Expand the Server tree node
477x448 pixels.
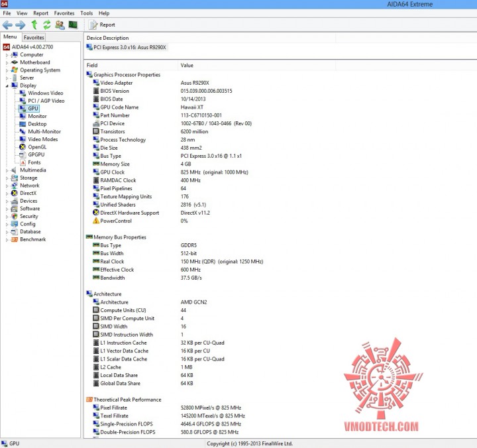(x=7, y=78)
